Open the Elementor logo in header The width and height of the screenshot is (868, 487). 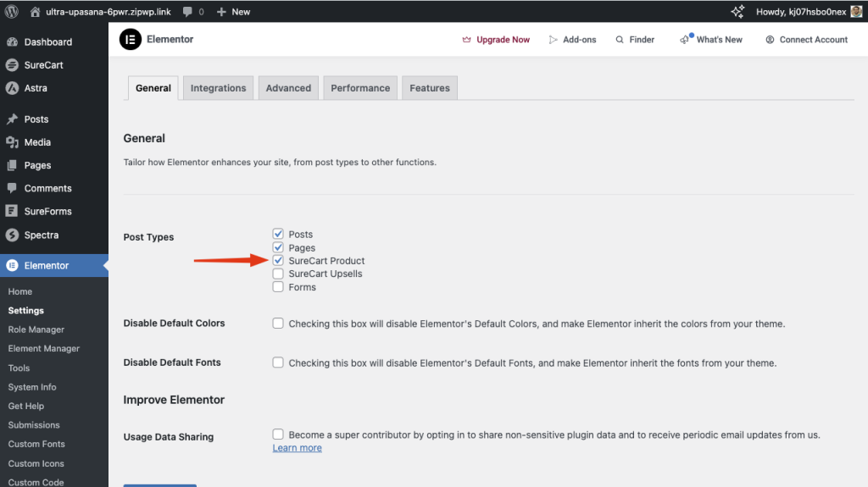tap(130, 40)
